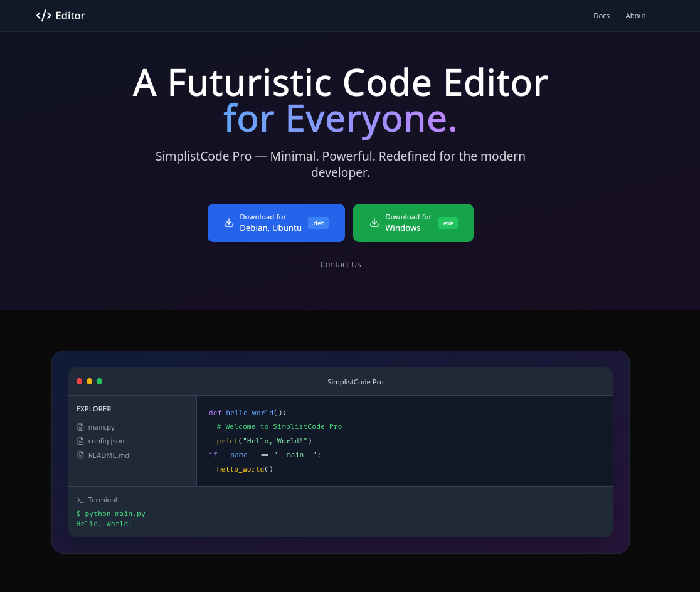
Task: Click the green dot in mock window
Action: pos(99,381)
